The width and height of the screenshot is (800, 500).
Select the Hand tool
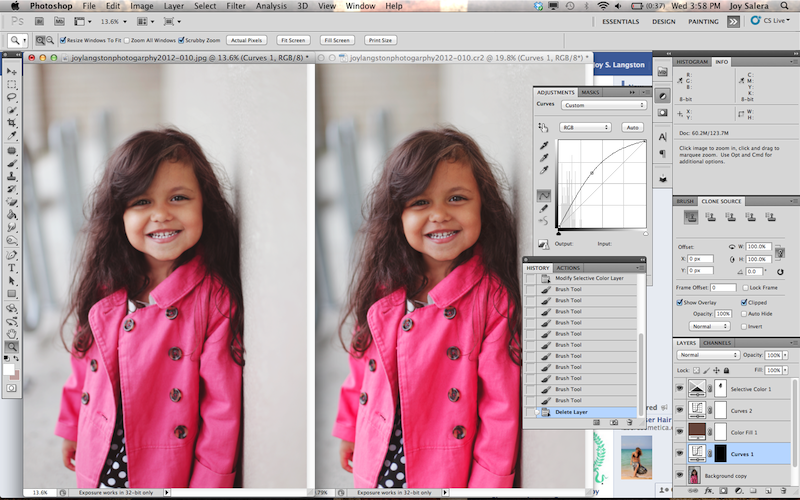click(x=12, y=334)
